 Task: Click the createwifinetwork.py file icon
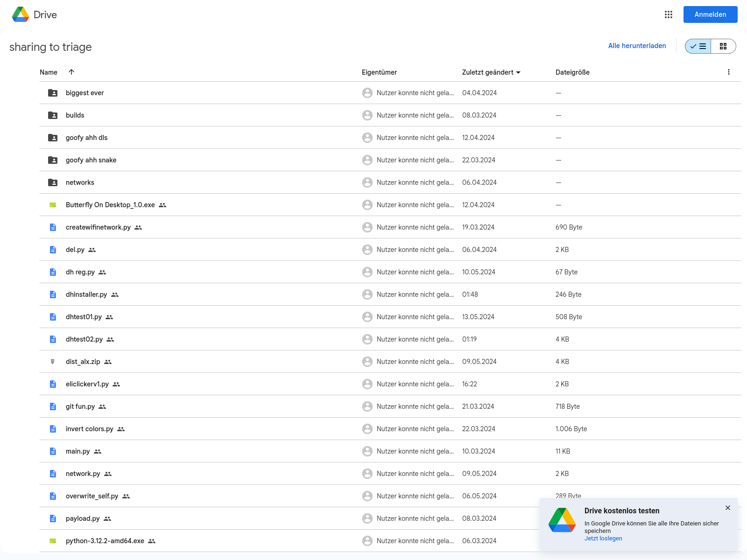(53, 227)
